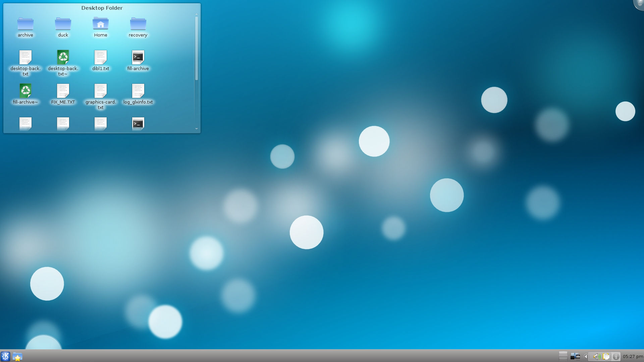Select the FIX_ME.TXT file
The width and height of the screenshot is (644, 362).
pyautogui.click(x=63, y=94)
